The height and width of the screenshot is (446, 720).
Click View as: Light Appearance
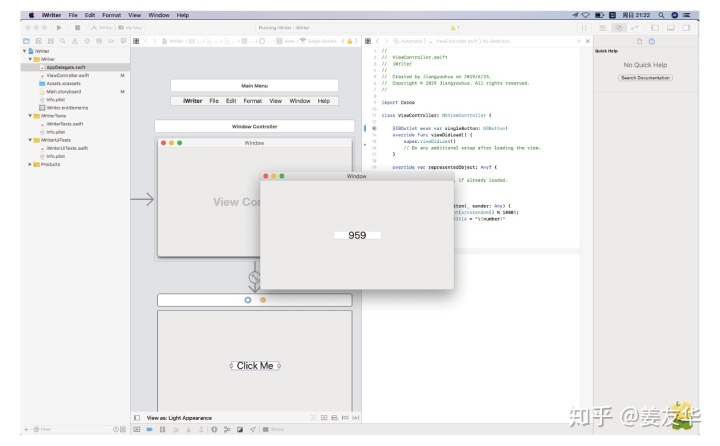click(x=179, y=418)
